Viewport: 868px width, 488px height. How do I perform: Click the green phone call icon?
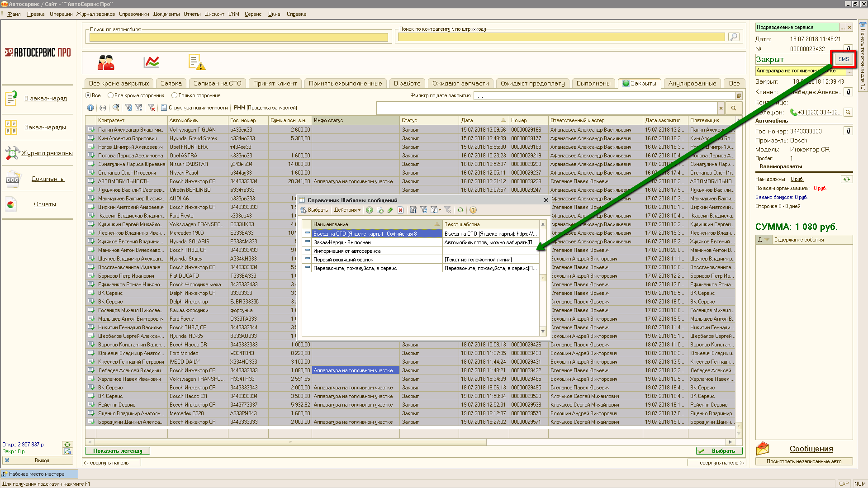[x=793, y=112]
